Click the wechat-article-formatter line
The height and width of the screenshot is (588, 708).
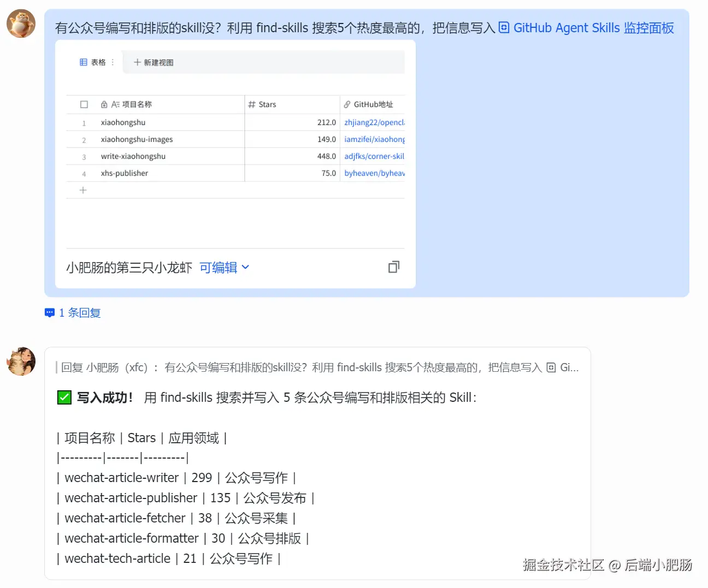pos(183,538)
